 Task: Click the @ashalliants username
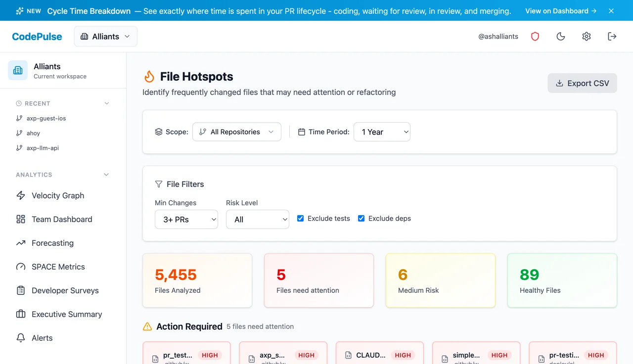(x=498, y=37)
